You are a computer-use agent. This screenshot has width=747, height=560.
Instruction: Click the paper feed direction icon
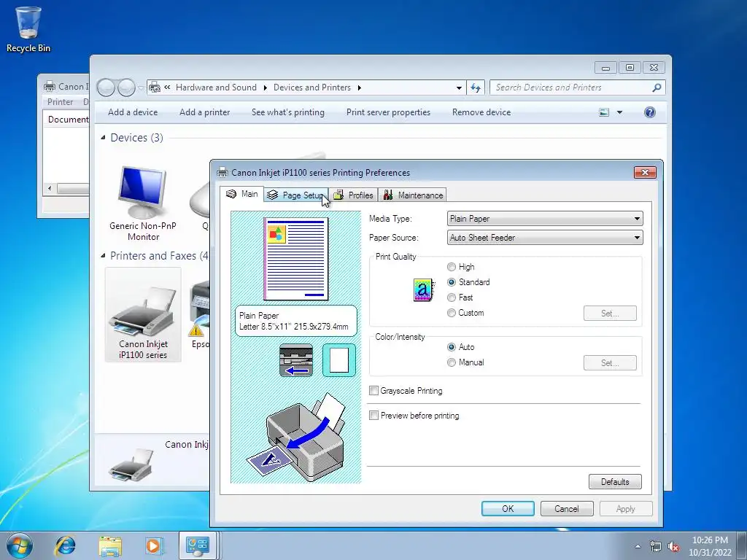coord(296,360)
